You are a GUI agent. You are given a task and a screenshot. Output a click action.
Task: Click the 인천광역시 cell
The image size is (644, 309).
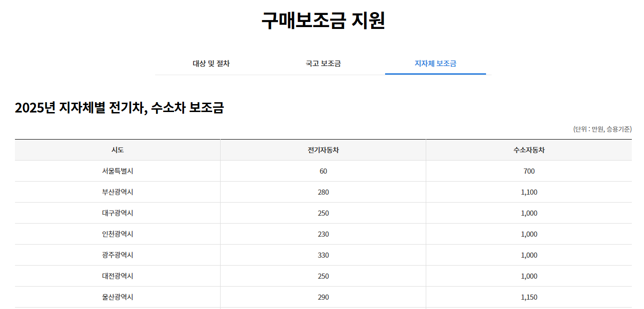click(117, 234)
